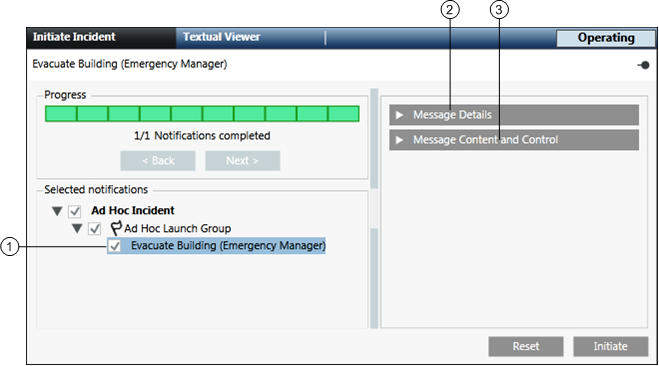659x366 pixels.
Task: Click the Message Content and Control arrow icon
Action: click(399, 140)
